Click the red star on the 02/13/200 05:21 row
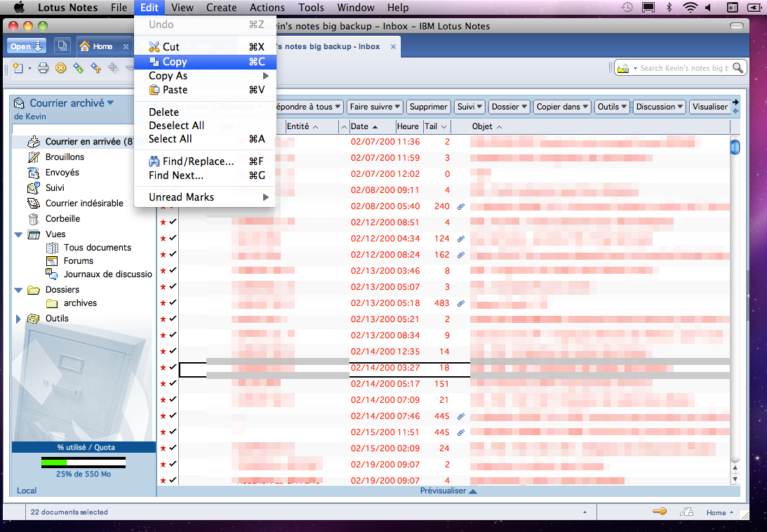This screenshot has width=767, height=532. pos(164,319)
